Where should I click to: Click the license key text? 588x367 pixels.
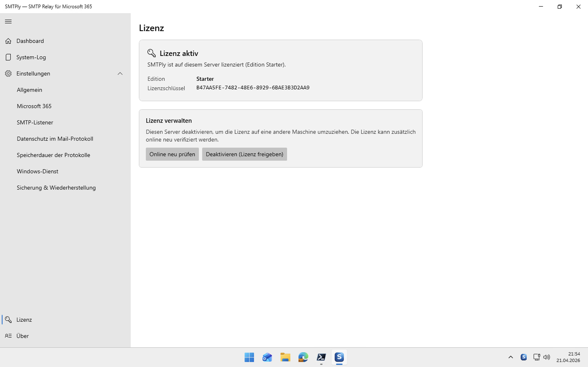point(253,88)
